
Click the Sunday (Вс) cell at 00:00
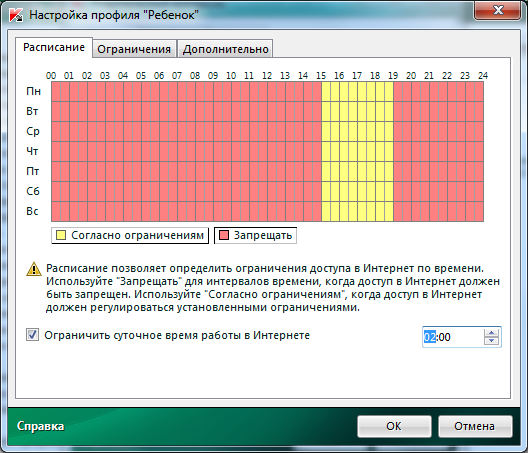pos(56,212)
